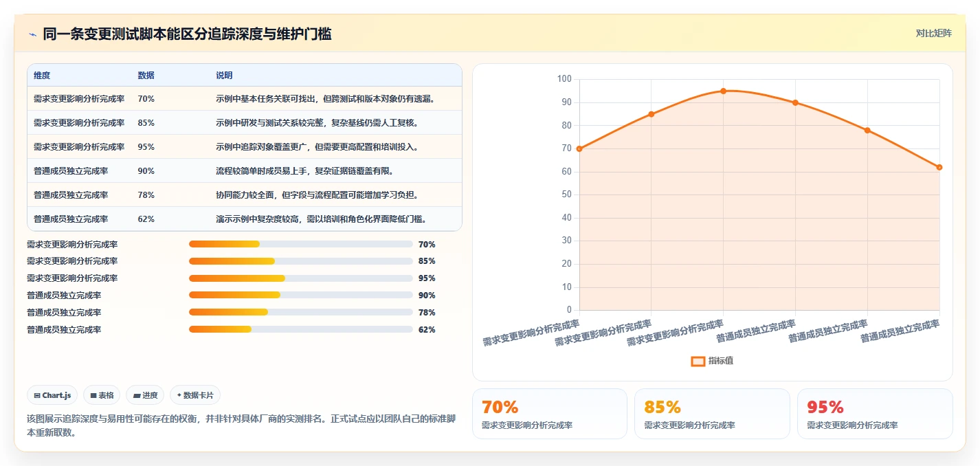Select the 进度 tag
Viewport: 980px width, 466px height.
(145, 395)
